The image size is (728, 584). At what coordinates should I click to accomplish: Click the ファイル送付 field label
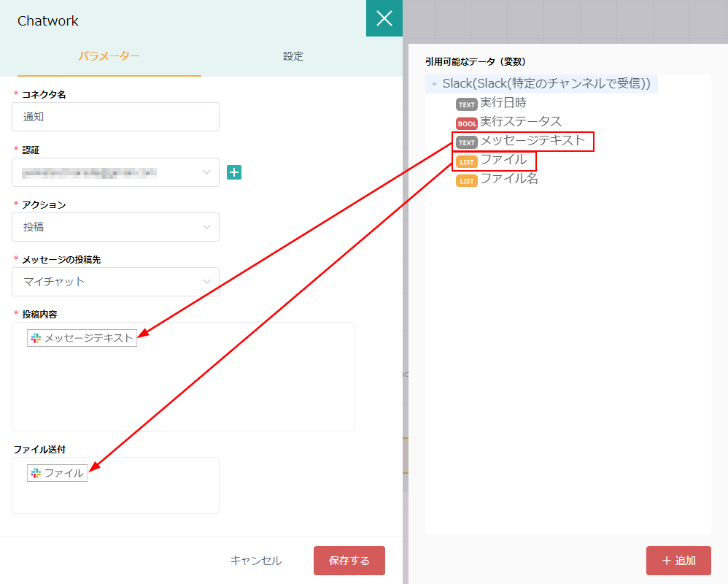39,449
